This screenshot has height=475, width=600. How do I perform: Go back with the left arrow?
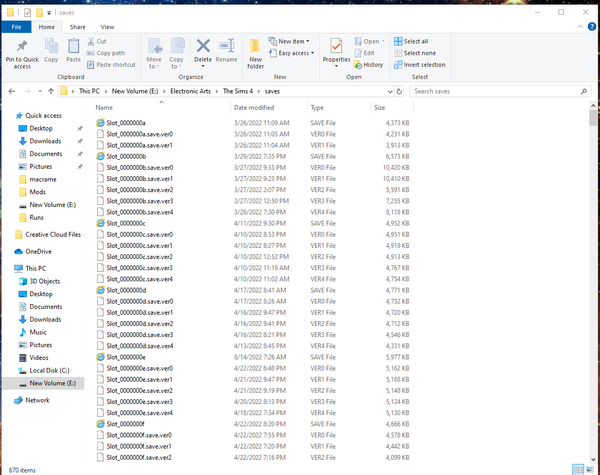click(12, 91)
